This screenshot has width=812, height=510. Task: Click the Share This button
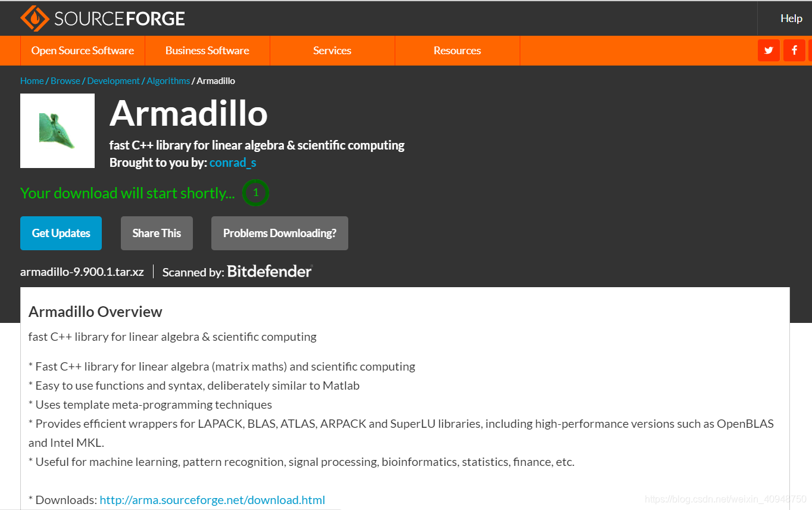click(x=157, y=233)
